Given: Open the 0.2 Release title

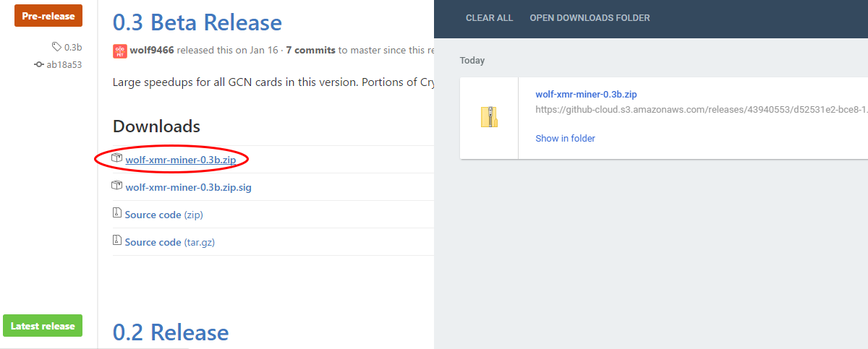Looking at the screenshot, I should pyautogui.click(x=171, y=332).
